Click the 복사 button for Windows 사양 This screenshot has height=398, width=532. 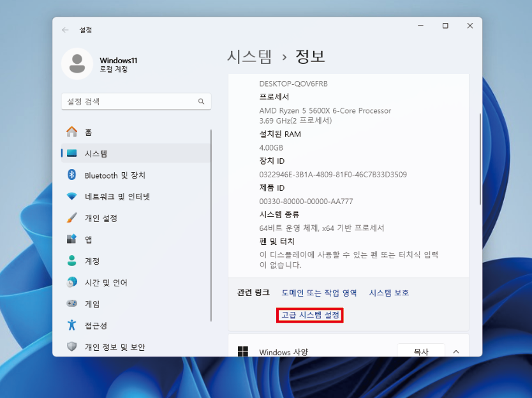point(421,351)
